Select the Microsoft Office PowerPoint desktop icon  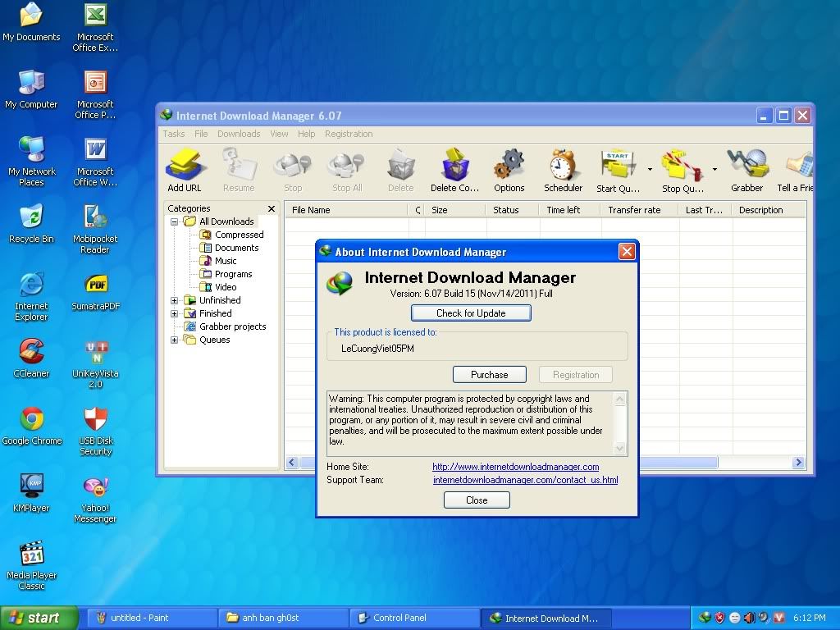[95, 95]
